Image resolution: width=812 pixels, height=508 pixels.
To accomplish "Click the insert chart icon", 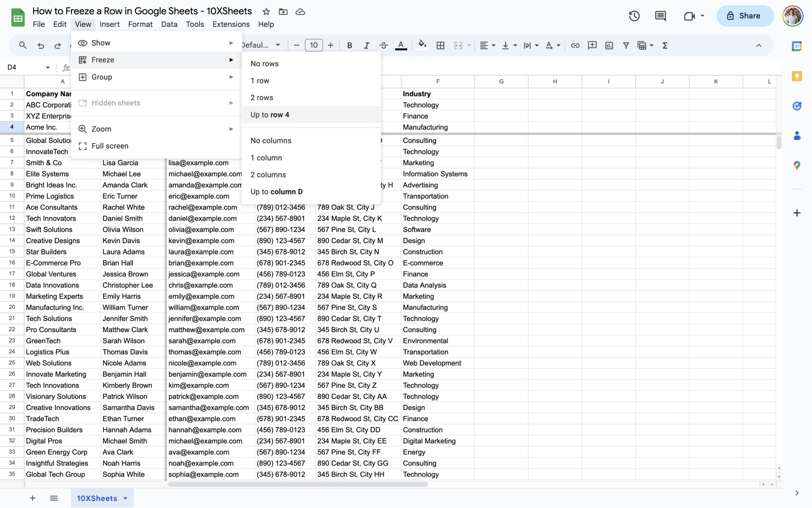I will click(x=609, y=45).
